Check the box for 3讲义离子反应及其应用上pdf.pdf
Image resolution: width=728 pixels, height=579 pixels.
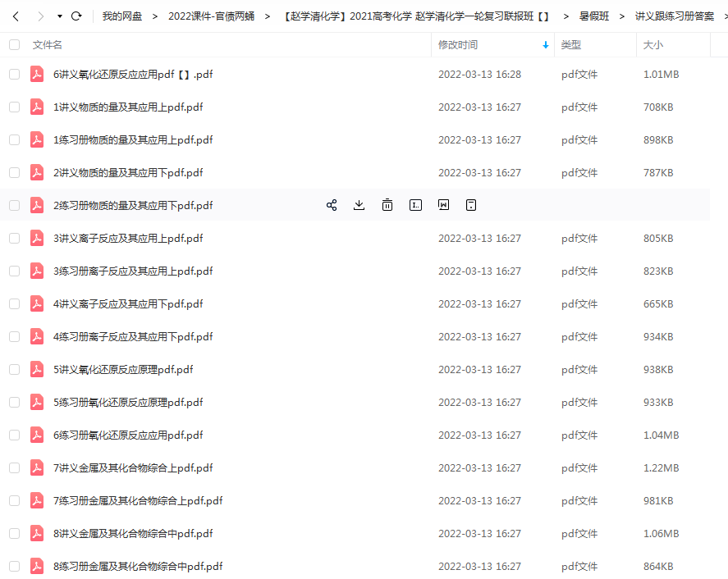tap(15, 238)
